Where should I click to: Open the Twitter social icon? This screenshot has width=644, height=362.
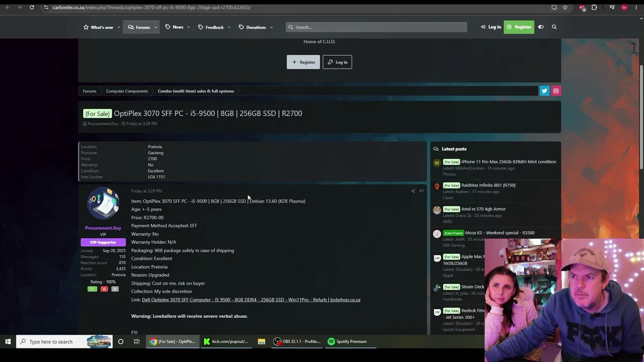[x=544, y=91]
